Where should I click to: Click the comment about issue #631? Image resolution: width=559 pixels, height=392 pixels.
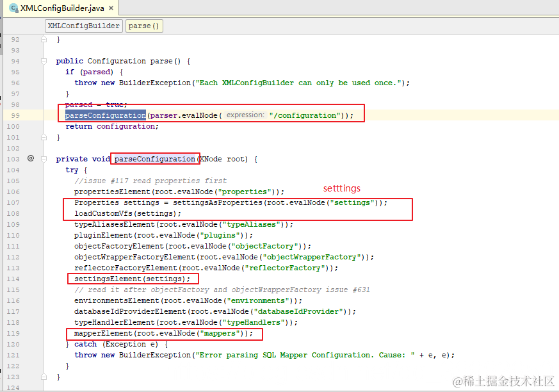pyautogui.click(x=222, y=290)
